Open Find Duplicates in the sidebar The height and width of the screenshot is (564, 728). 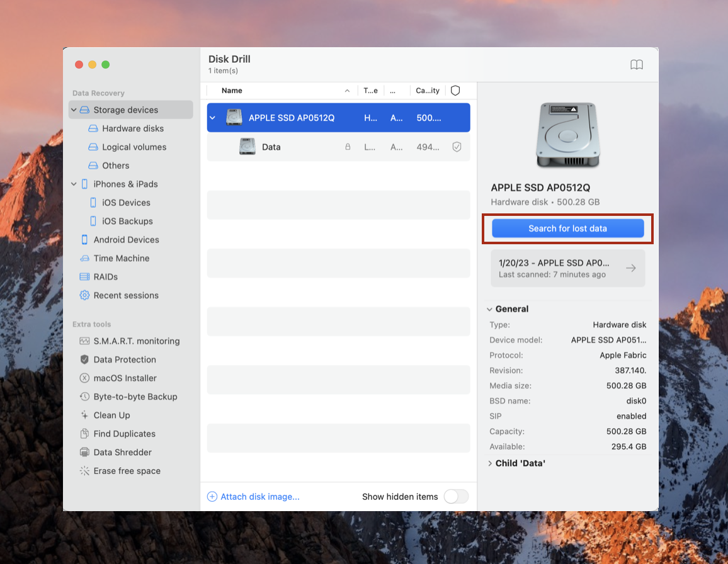(x=125, y=434)
